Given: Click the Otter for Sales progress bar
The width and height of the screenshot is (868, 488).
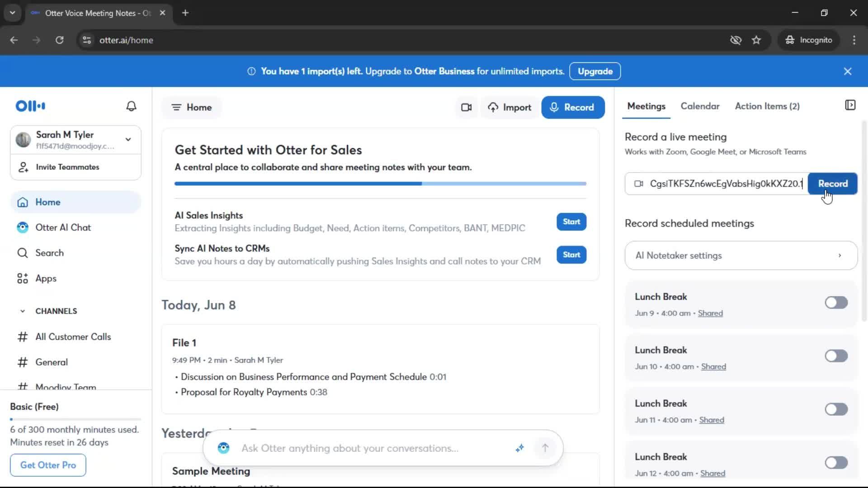Looking at the screenshot, I should pos(380,184).
